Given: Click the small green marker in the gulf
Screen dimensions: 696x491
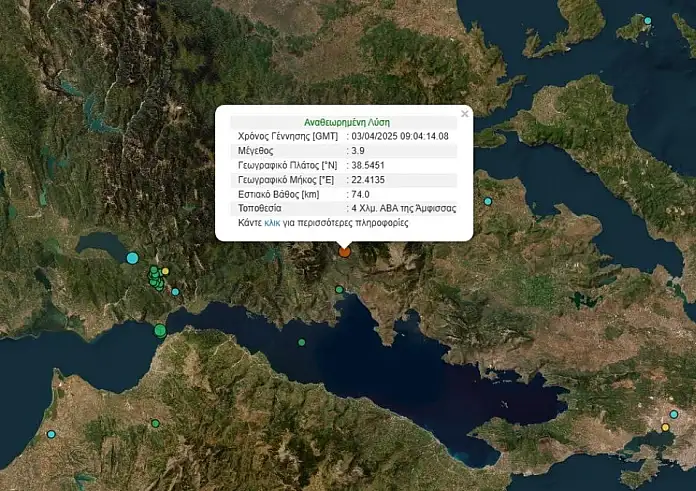Looking at the screenshot, I should pos(301,342).
